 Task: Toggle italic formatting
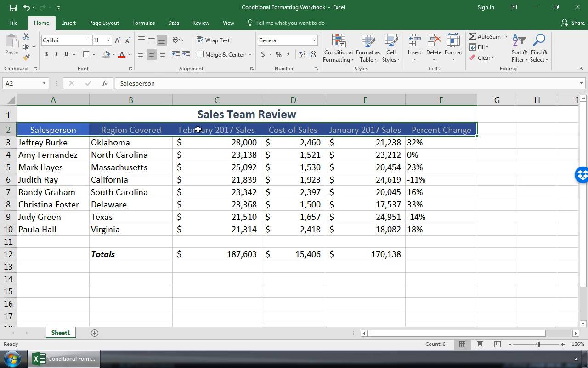pyautogui.click(x=55, y=54)
